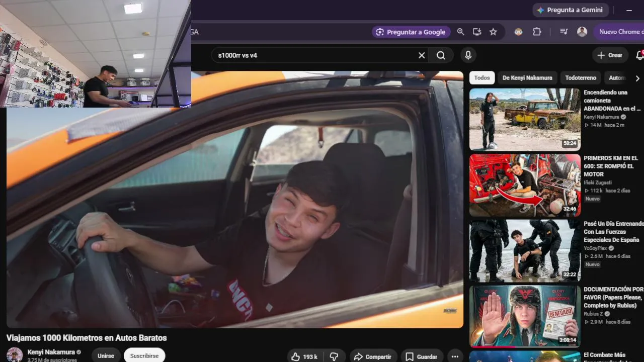Select the Todos filter chip

pos(481,78)
